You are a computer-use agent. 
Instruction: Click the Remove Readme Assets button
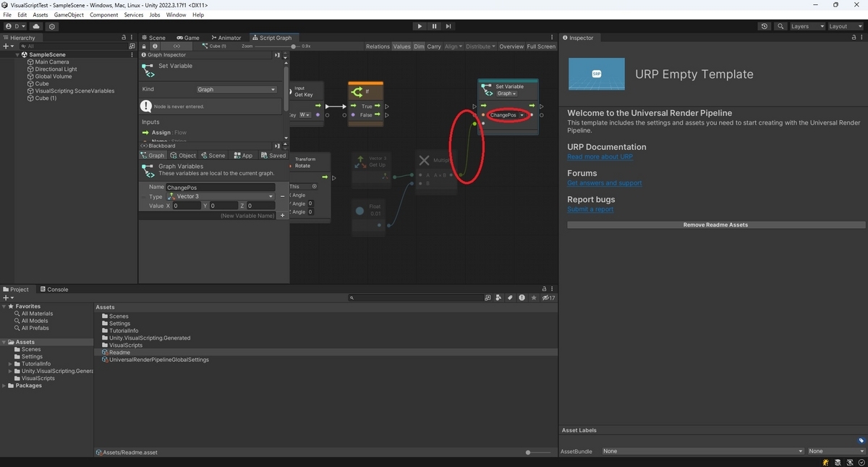[715, 225]
